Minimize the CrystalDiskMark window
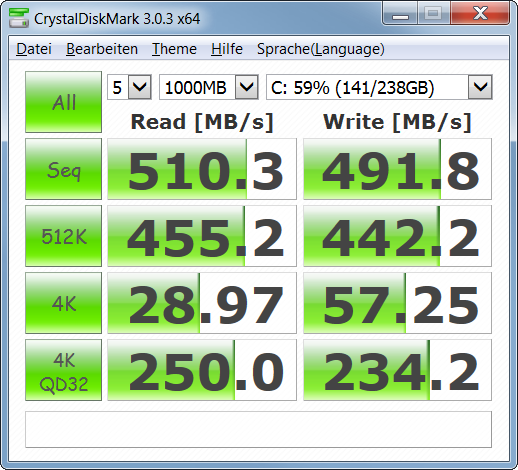Image resolution: width=518 pixels, height=470 pixels. pos(400,13)
